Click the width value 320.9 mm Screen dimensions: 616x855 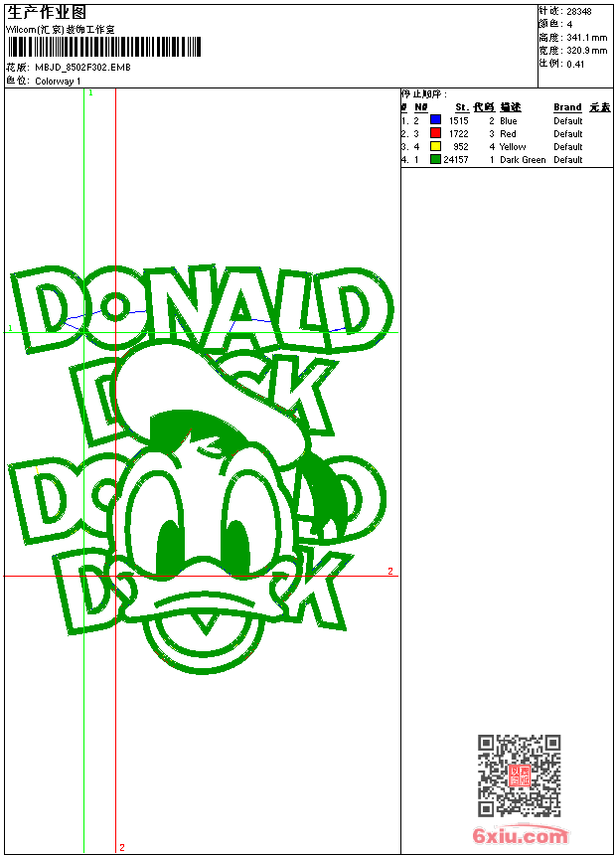coord(586,51)
